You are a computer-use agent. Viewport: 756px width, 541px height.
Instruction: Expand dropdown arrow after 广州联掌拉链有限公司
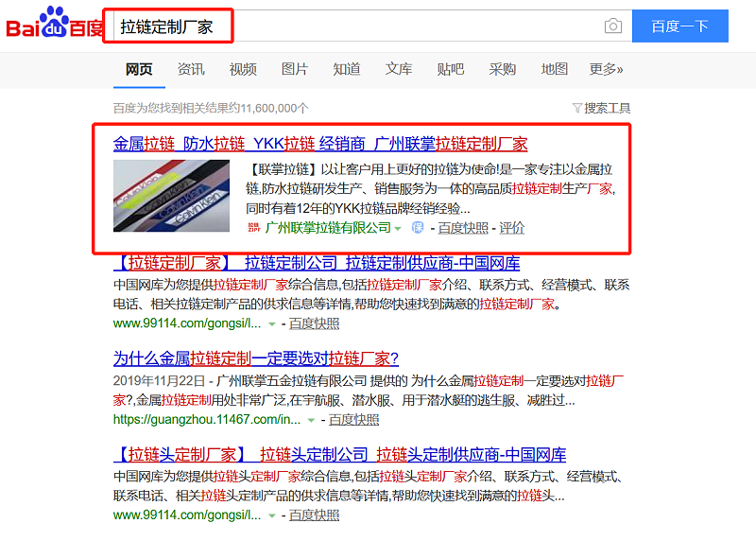(398, 229)
